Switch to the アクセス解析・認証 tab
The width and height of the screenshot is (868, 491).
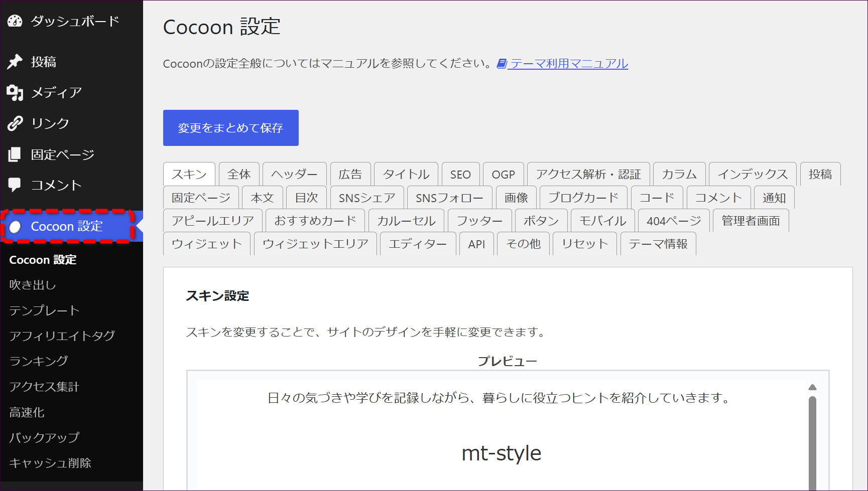tap(588, 174)
